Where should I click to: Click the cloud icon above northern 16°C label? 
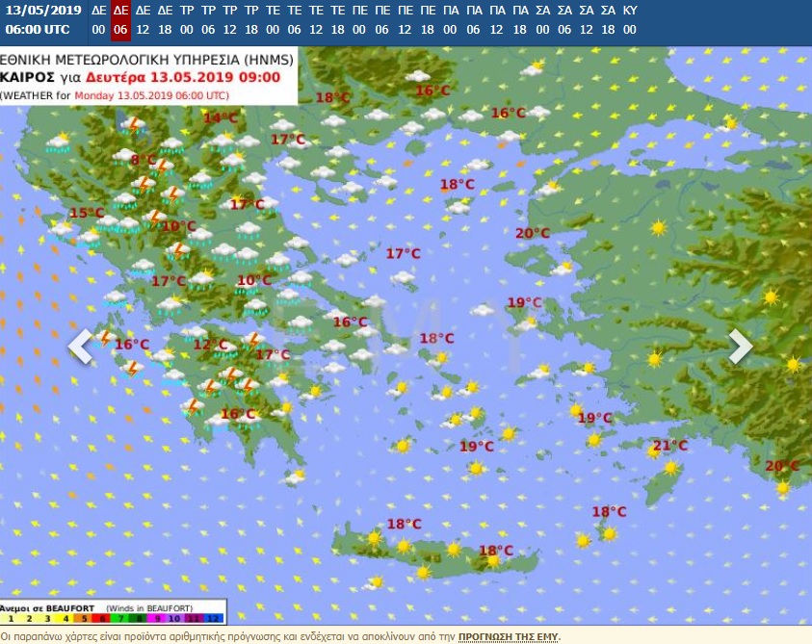click(x=417, y=76)
